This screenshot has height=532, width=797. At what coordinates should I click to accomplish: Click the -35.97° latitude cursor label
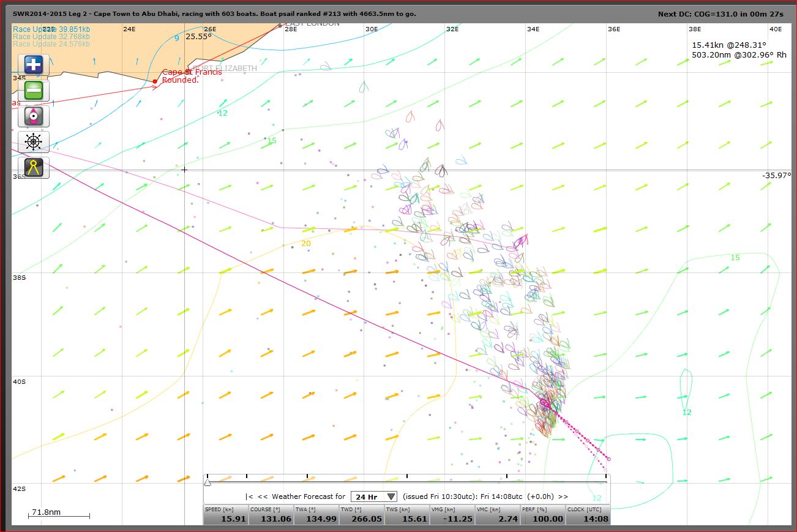(x=777, y=175)
